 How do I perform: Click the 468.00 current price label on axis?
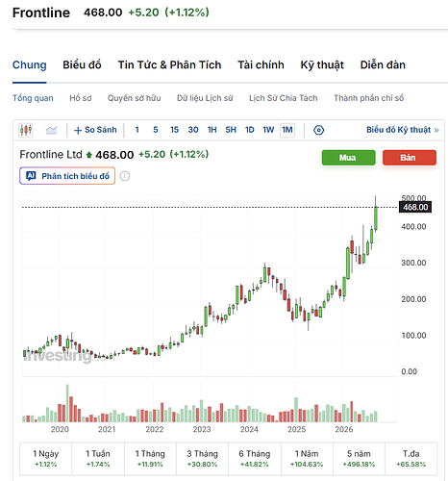pyautogui.click(x=415, y=207)
